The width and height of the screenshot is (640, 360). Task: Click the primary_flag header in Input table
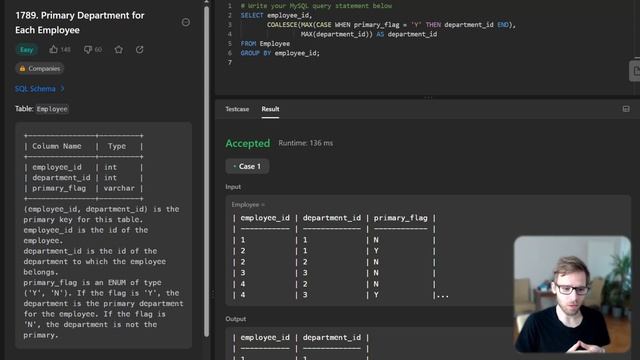pyautogui.click(x=400, y=218)
